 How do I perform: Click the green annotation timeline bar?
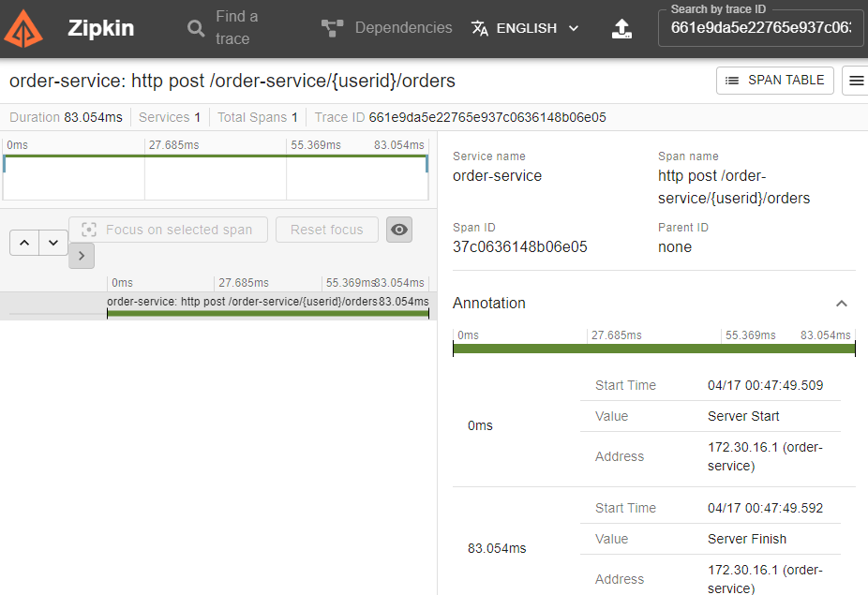pos(653,349)
